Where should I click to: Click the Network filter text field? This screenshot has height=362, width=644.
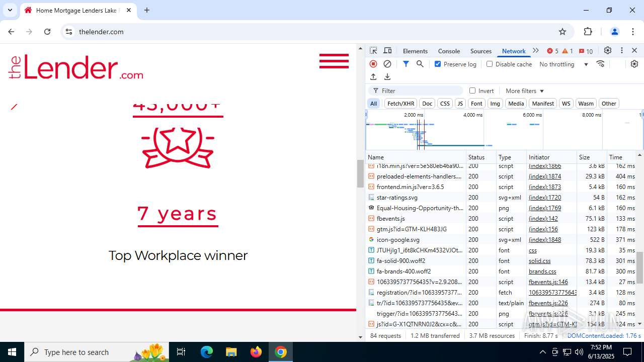pyautogui.click(x=416, y=90)
